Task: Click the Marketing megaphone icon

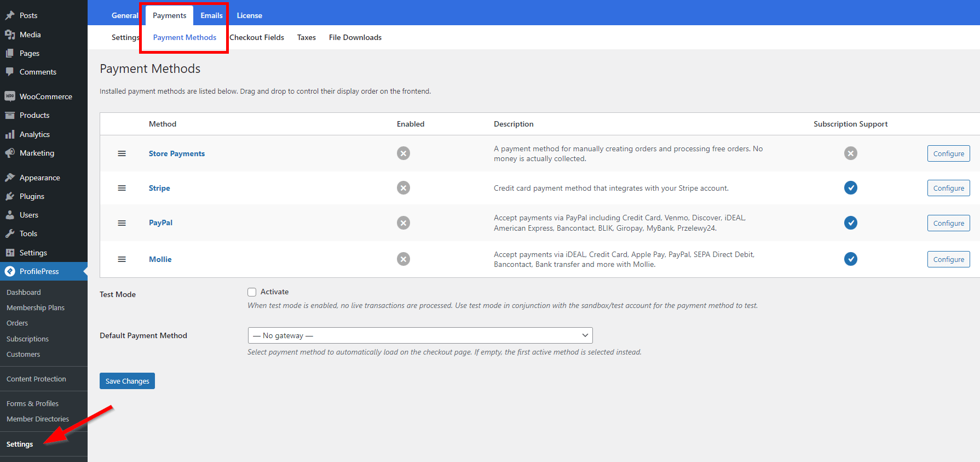Action: (x=10, y=153)
